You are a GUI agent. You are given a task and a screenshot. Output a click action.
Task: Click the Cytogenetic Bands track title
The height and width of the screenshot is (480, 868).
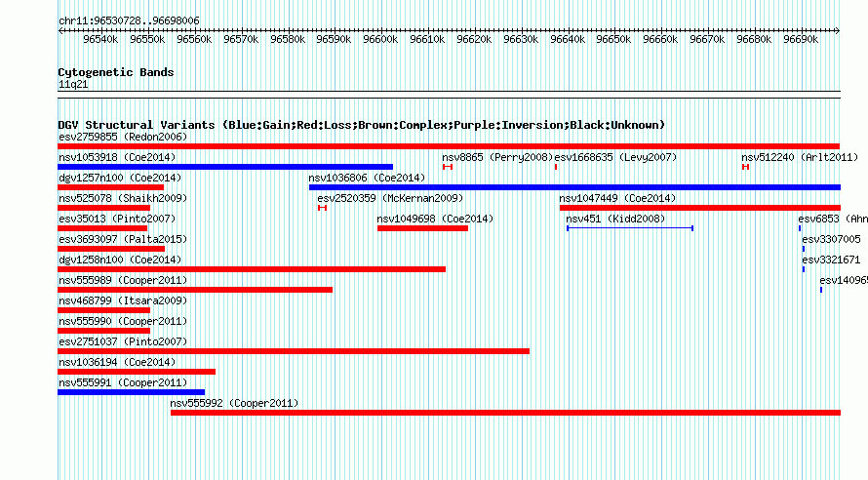tap(116, 72)
